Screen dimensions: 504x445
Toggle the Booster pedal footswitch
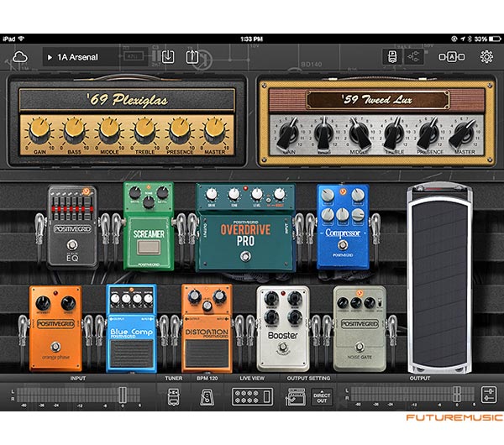point(283,348)
